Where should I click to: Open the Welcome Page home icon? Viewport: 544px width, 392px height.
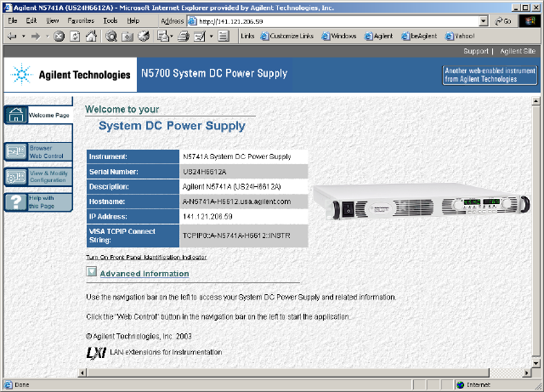tap(16, 115)
